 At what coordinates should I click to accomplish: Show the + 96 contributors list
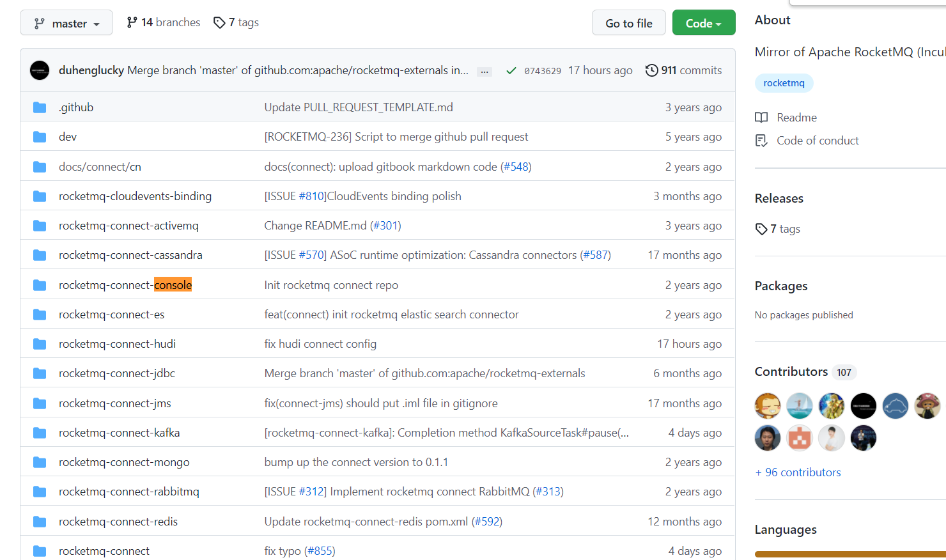pos(798,472)
